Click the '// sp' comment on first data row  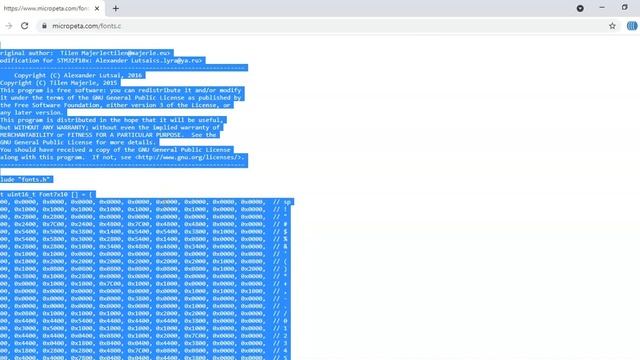pos(282,202)
